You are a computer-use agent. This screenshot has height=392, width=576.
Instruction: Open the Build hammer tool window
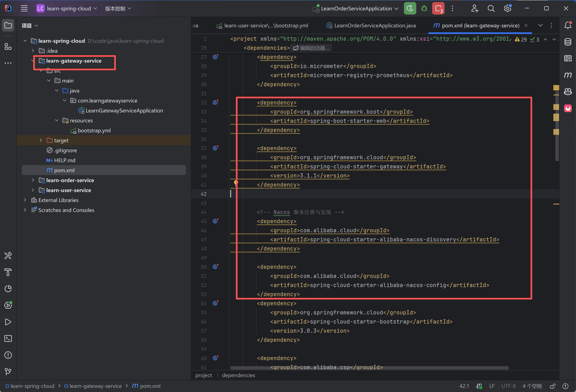click(8, 272)
